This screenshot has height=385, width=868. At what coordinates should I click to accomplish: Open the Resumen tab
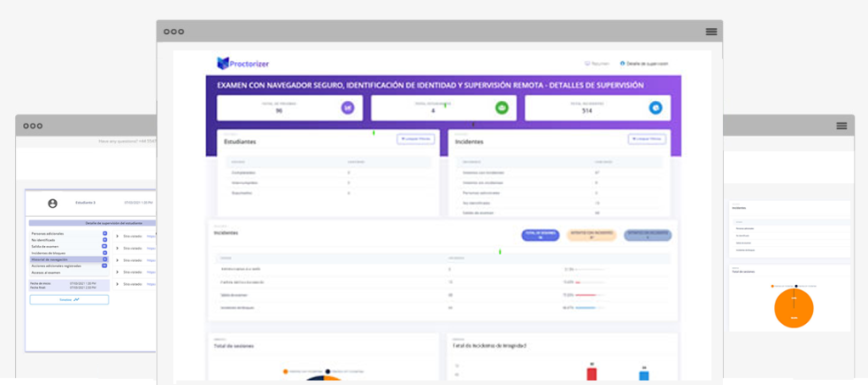click(x=597, y=64)
